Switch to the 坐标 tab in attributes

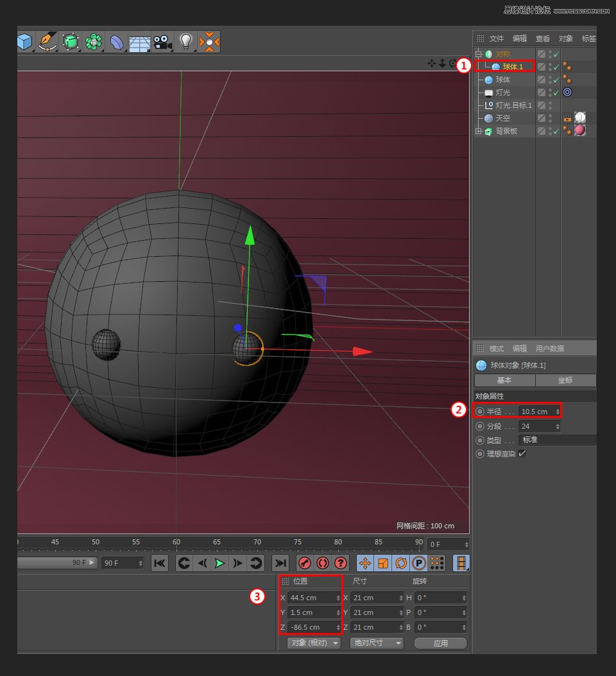[565, 380]
